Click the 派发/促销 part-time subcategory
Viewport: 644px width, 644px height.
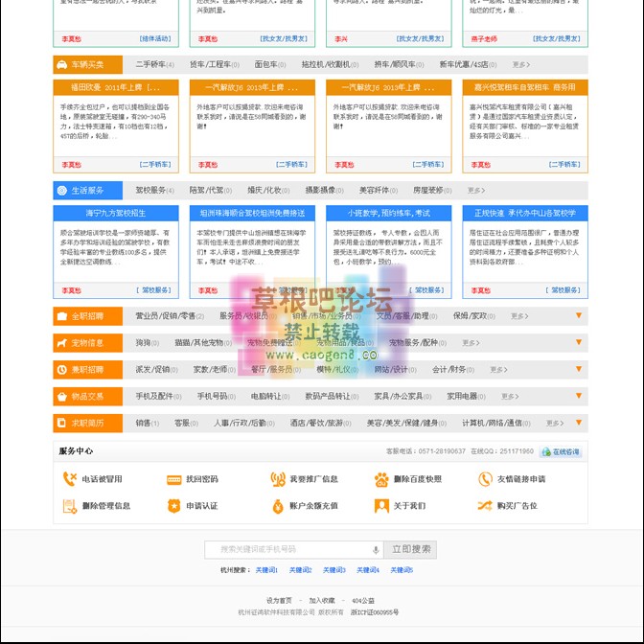click(x=156, y=369)
